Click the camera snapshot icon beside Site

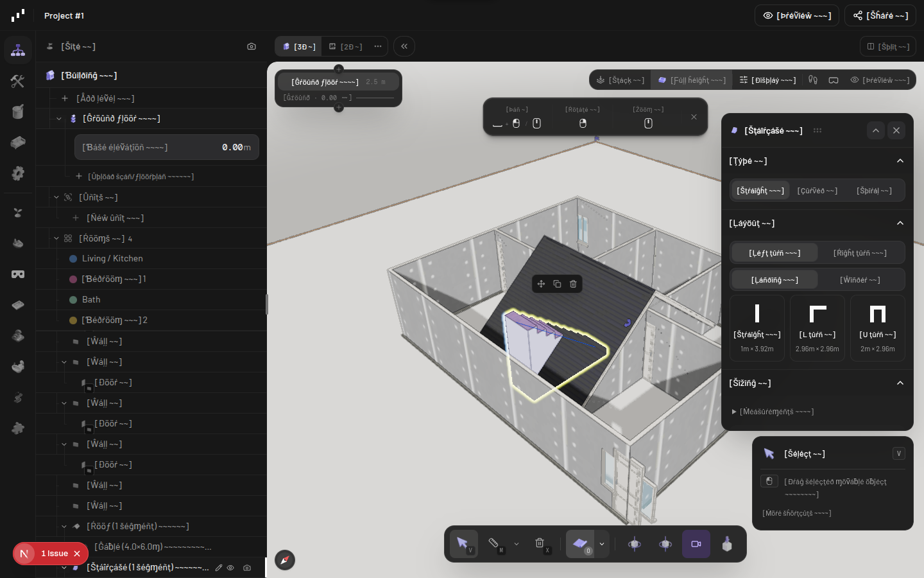(252, 46)
